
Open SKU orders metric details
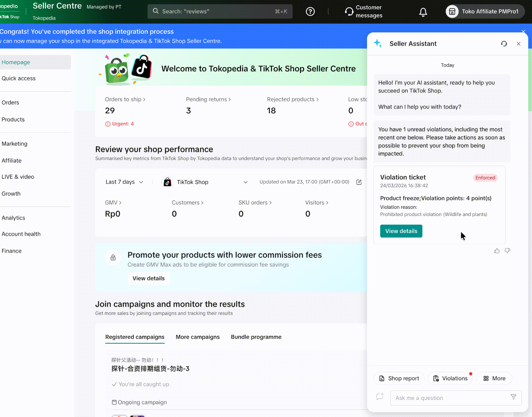click(255, 203)
